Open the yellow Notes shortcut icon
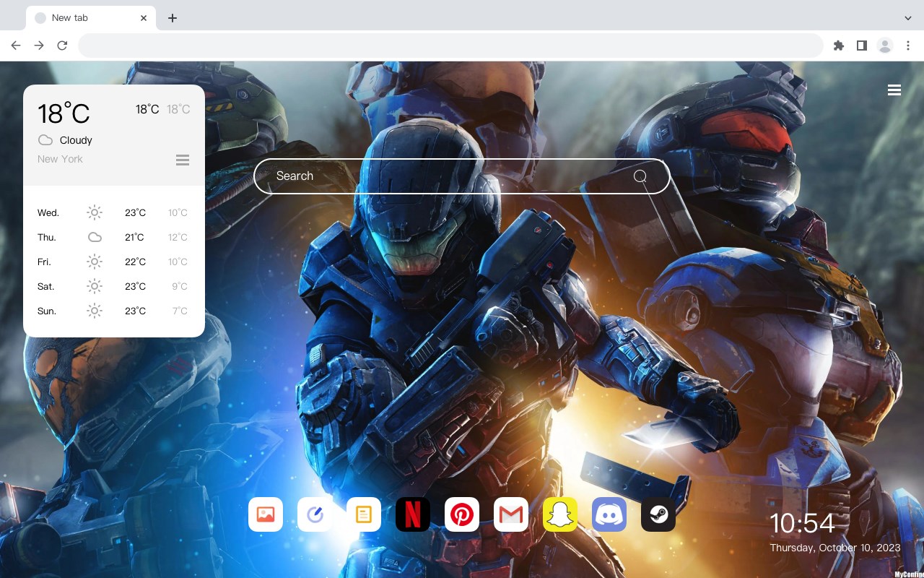Screen dimensions: 924x578 coord(364,514)
